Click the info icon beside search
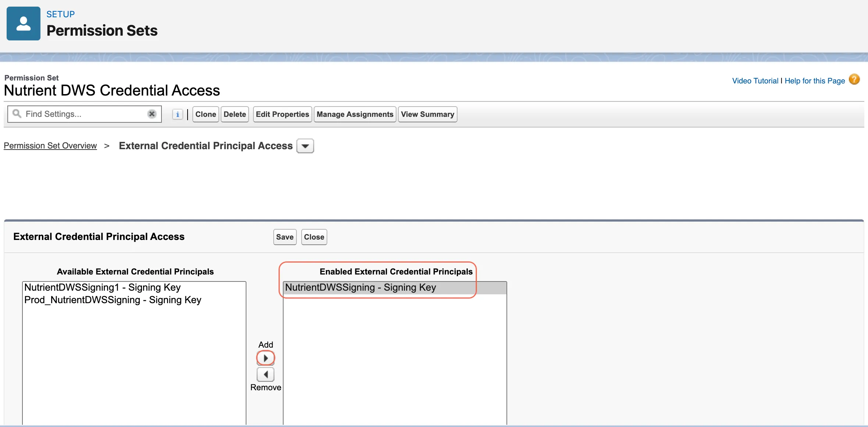The width and height of the screenshot is (868, 427). tap(178, 114)
